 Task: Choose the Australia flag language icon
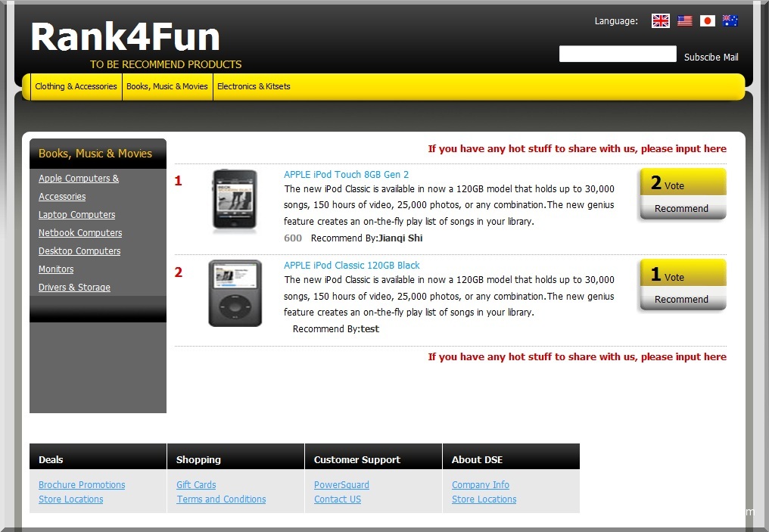(730, 21)
